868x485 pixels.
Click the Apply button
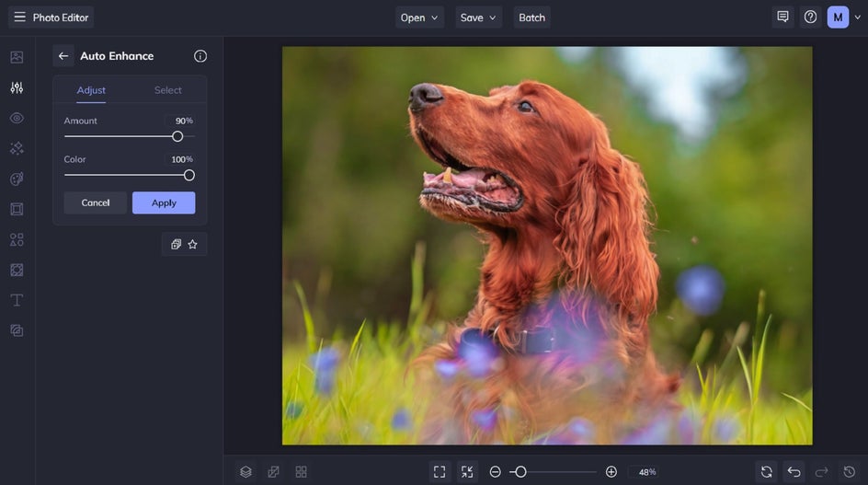[164, 202]
